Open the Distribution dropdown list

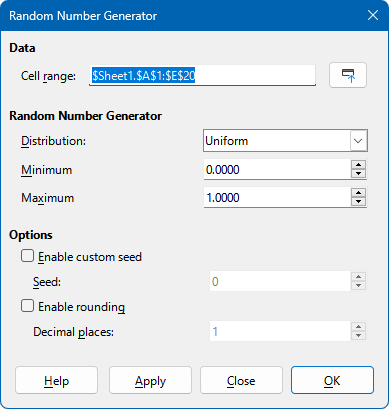[359, 141]
